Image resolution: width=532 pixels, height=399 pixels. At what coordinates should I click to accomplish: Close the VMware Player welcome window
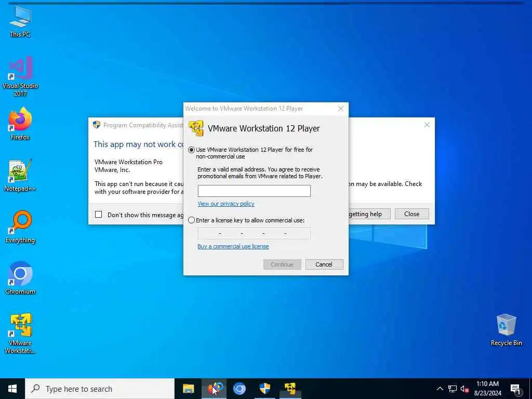[x=341, y=109]
